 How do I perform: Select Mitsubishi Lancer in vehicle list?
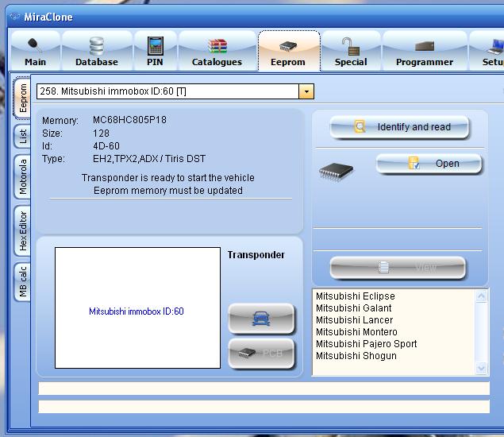tap(354, 320)
